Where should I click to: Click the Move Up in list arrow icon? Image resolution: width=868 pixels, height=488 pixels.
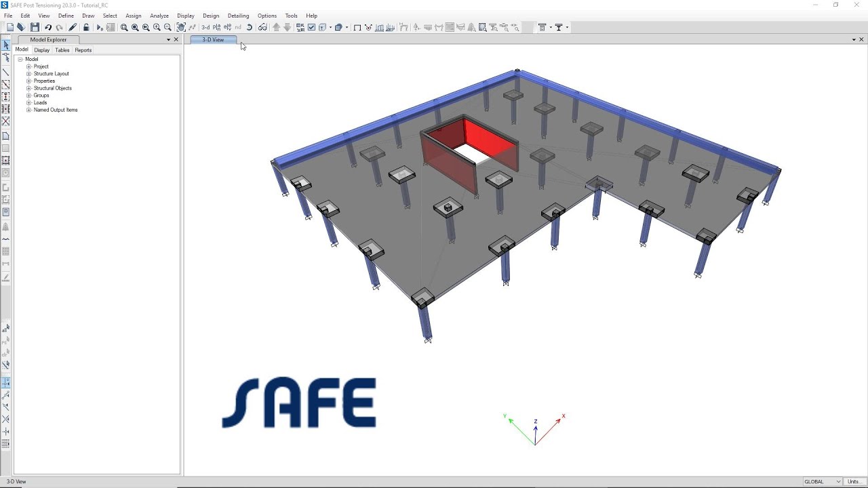[x=276, y=27]
